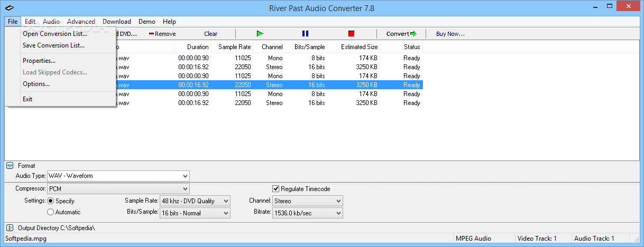Choose Save Conversion List from File menu
Screen dimensions: 644x247
click(60, 45)
